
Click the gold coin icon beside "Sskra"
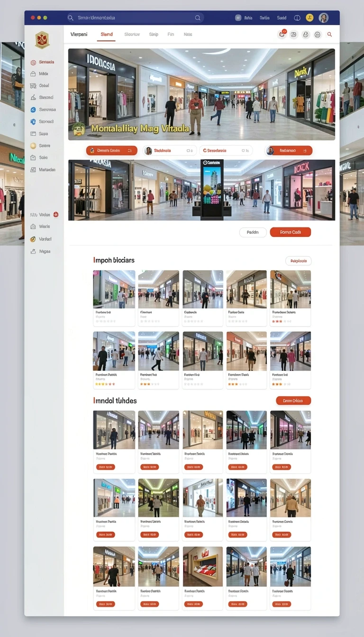[x=33, y=146]
